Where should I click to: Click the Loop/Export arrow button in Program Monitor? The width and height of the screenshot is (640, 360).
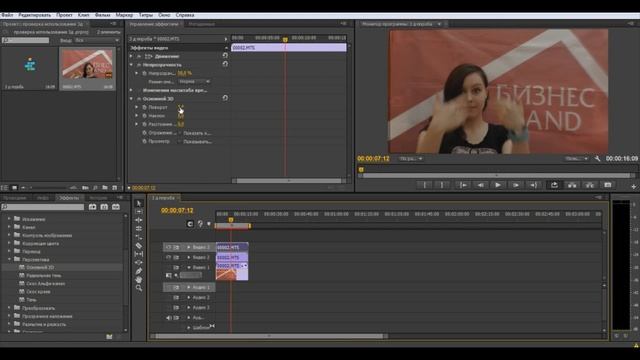pos(554,185)
